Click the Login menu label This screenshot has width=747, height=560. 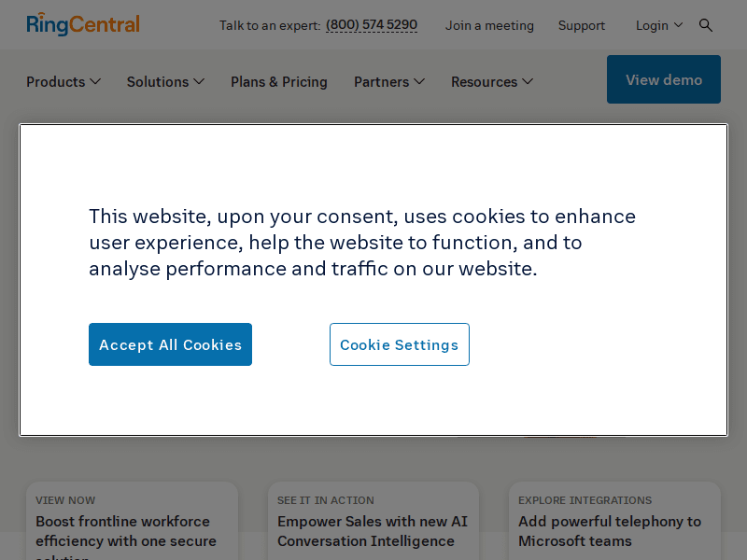click(x=652, y=25)
